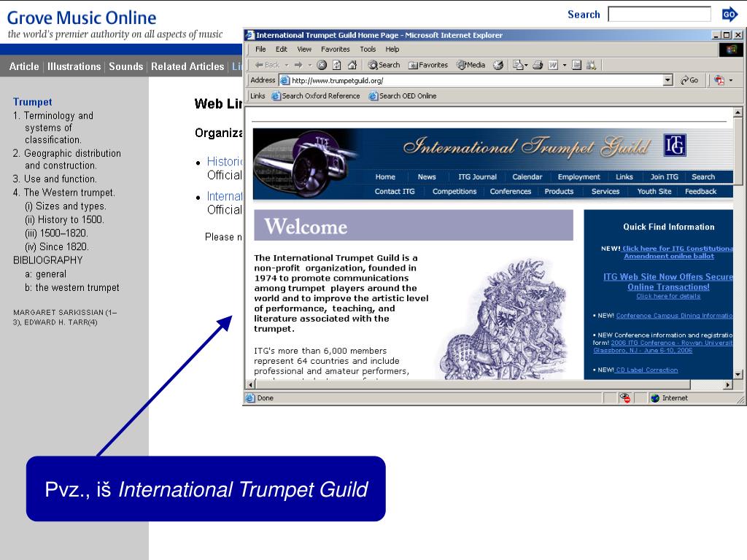Open the Edit with Word dropdown arrow
The height and width of the screenshot is (560, 747).
point(565,65)
